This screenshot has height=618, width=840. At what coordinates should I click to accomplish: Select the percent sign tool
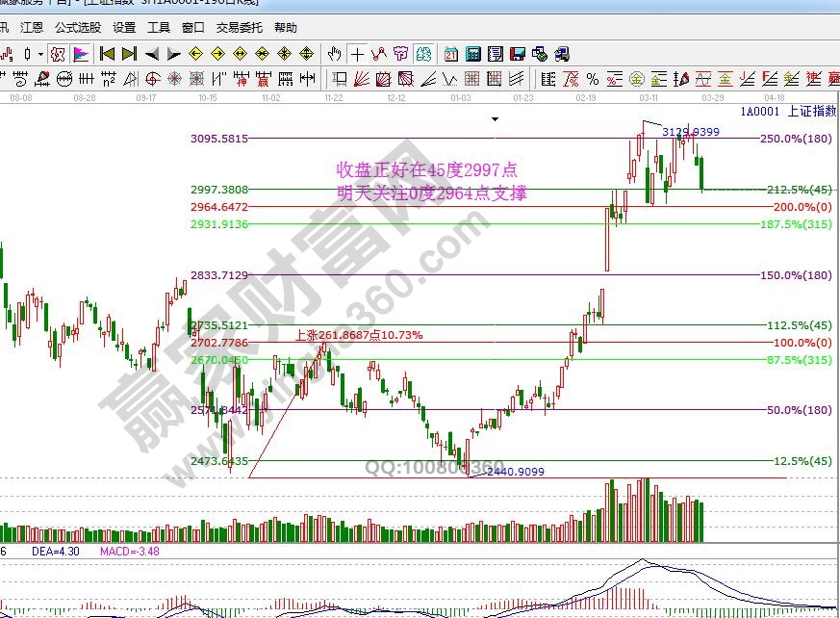(x=593, y=79)
